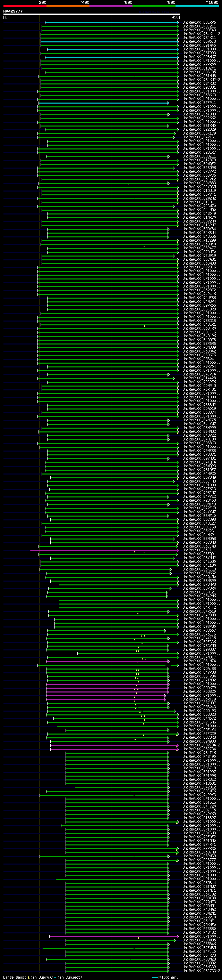
Task: Click the UniRef100_O22662 label
Action: tap(199, 118)
